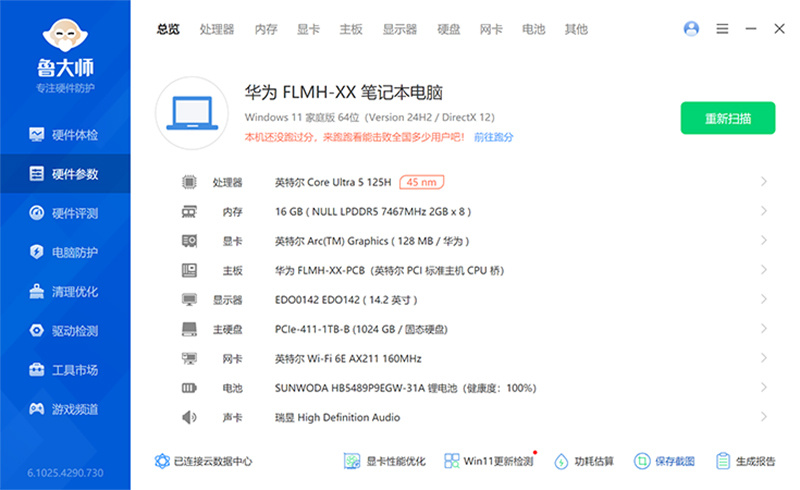
Task: Switch to the 网卡 tab
Action: click(x=491, y=29)
